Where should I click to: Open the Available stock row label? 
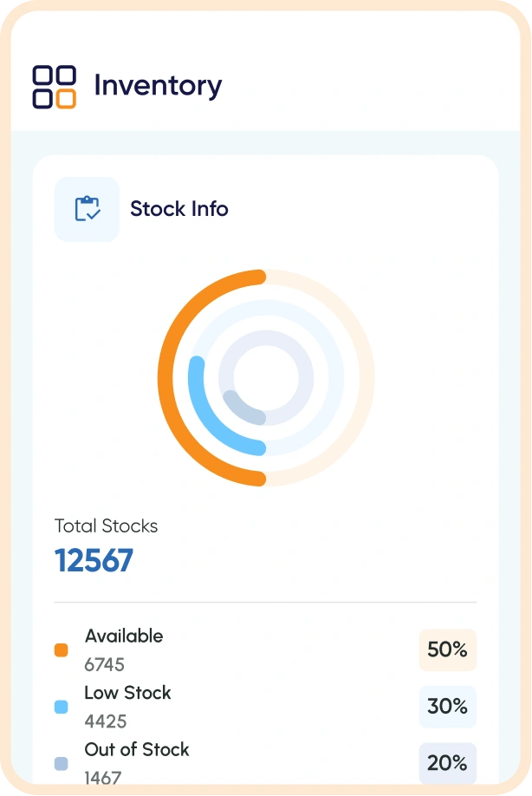point(124,636)
